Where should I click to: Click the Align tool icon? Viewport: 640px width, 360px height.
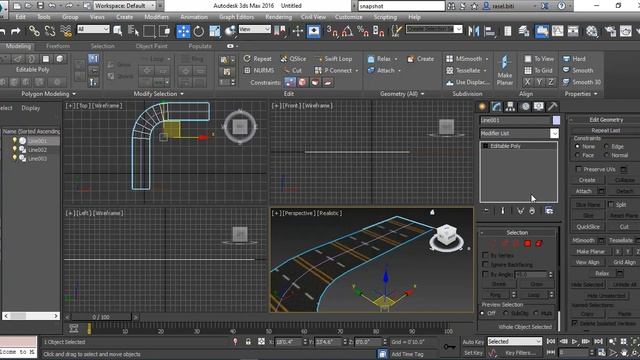[489, 31]
